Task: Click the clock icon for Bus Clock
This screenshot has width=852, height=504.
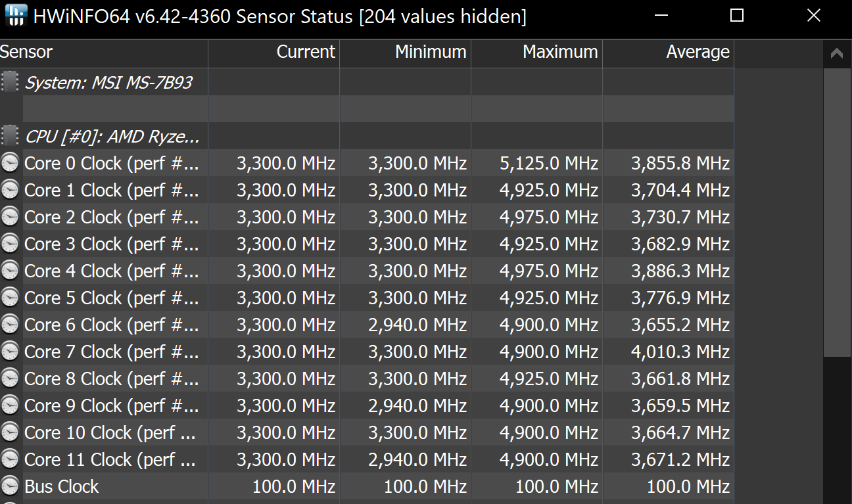Action: (10, 486)
